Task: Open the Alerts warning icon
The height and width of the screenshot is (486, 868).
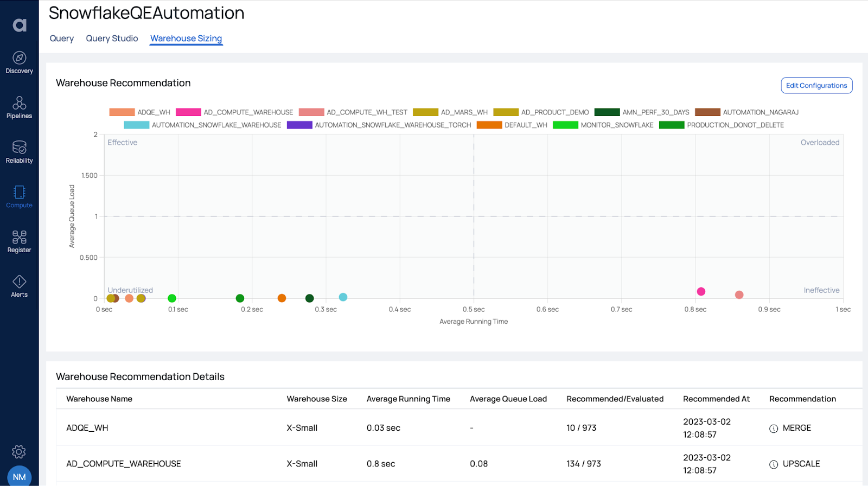Action: click(x=20, y=282)
